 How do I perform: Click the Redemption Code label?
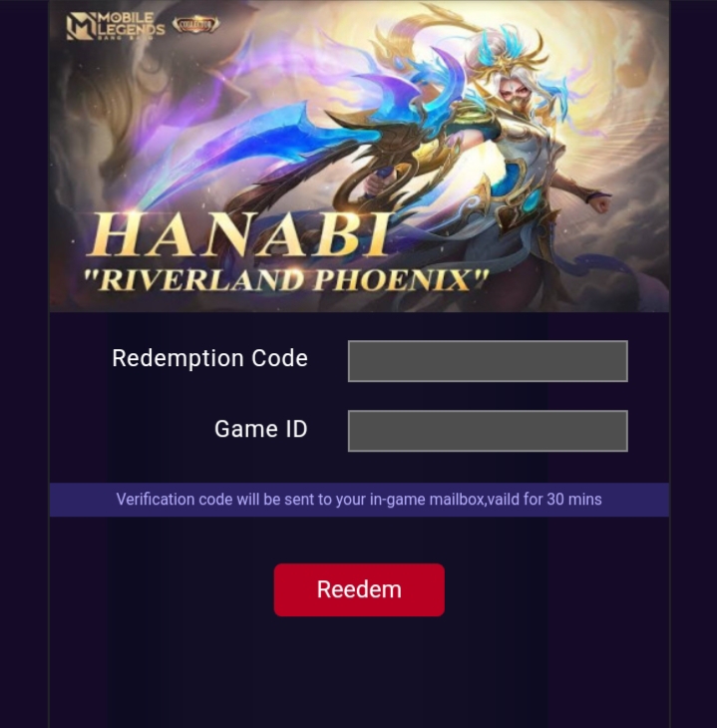tap(209, 358)
